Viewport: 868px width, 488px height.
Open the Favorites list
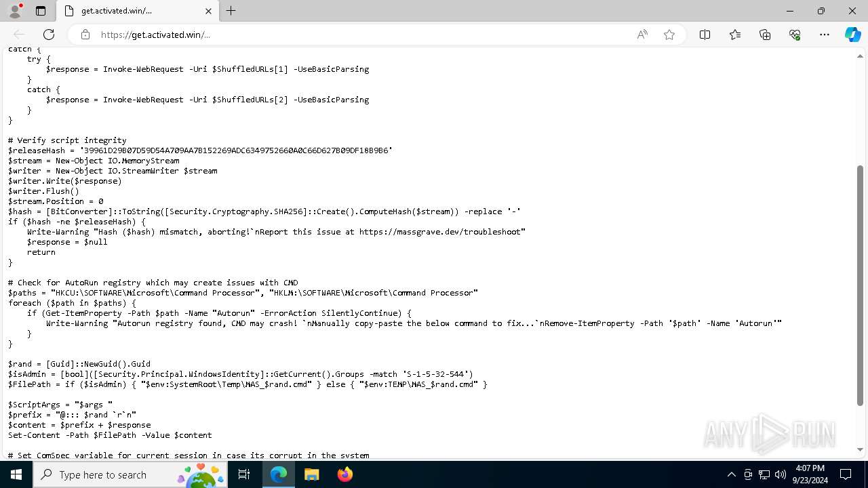click(735, 35)
